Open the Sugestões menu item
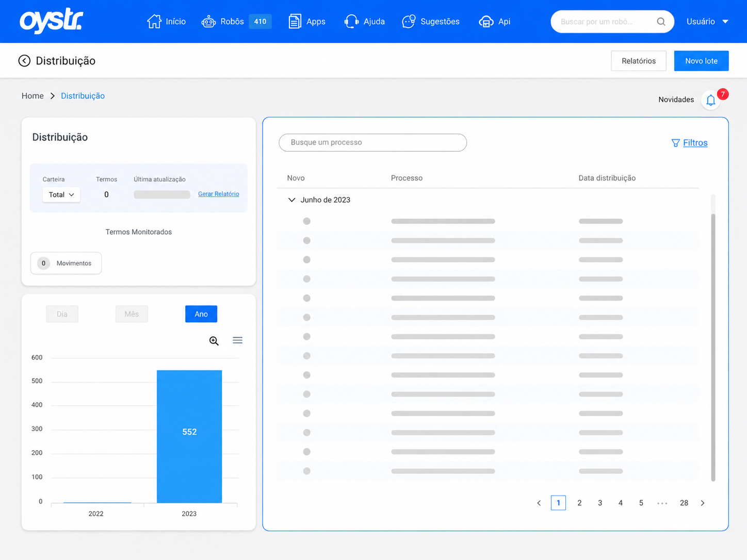 coord(431,22)
